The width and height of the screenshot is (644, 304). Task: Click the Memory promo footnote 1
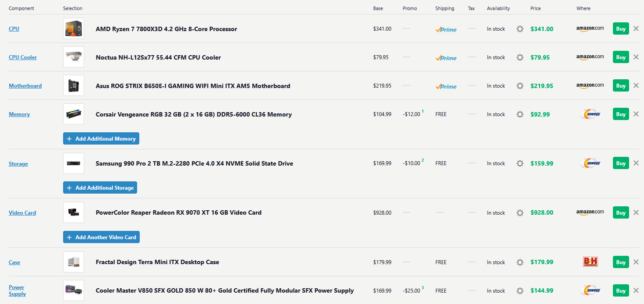point(423,111)
